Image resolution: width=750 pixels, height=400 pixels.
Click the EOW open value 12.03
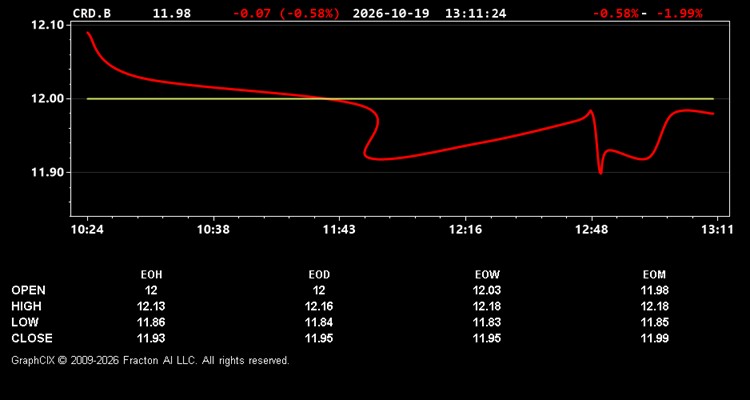[487, 290]
